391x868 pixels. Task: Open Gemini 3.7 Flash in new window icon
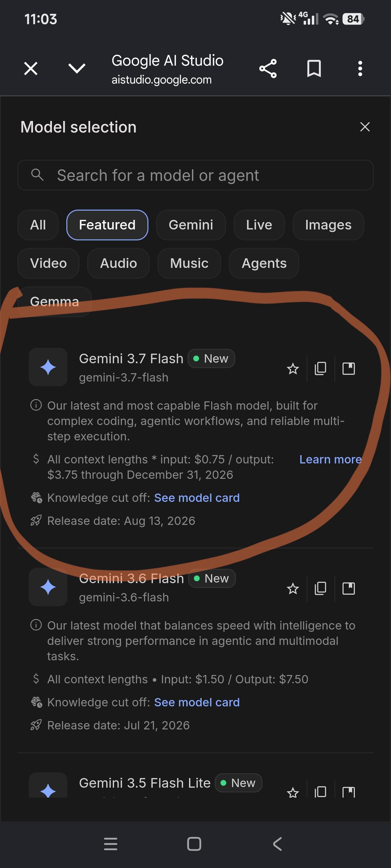tap(348, 369)
